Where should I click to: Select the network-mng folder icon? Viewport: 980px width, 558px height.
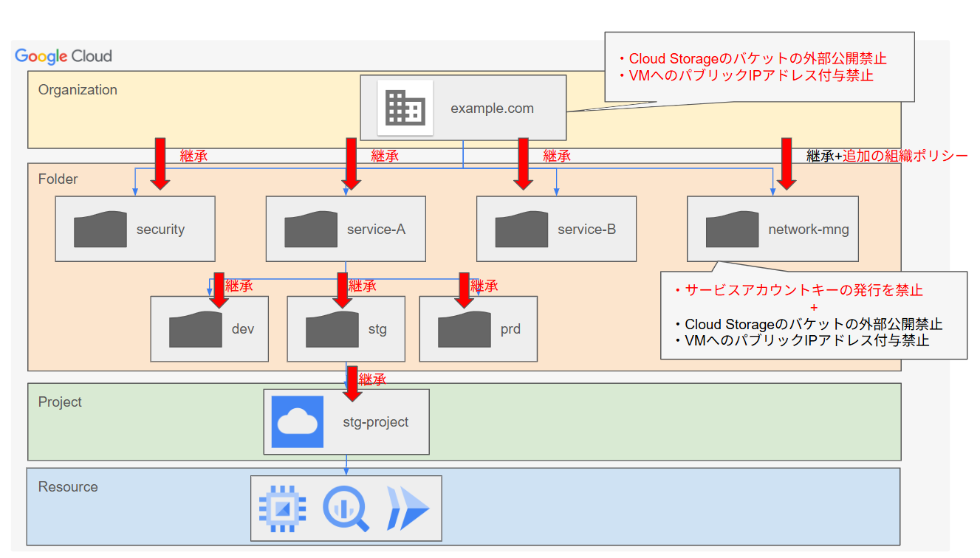tap(732, 229)
